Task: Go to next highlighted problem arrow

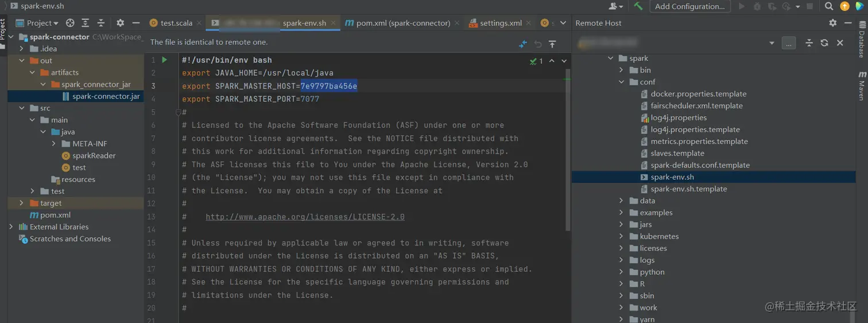Action: tap(564, 60)
